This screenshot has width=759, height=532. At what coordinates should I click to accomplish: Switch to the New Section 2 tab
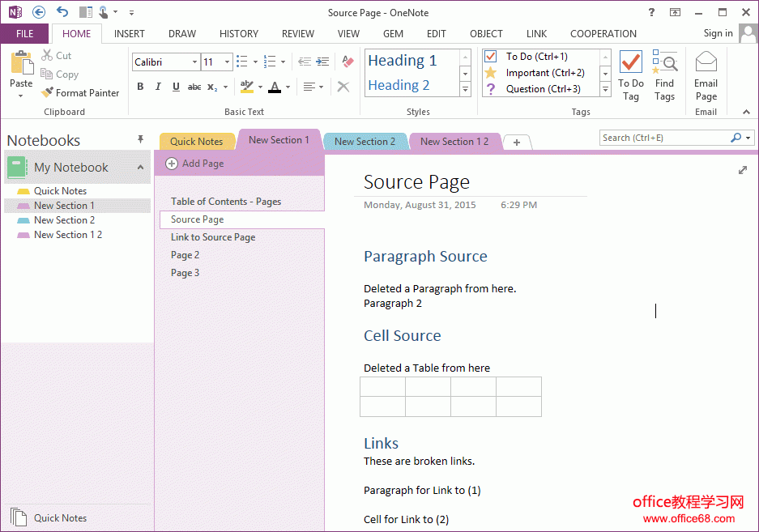pos(365,142)
